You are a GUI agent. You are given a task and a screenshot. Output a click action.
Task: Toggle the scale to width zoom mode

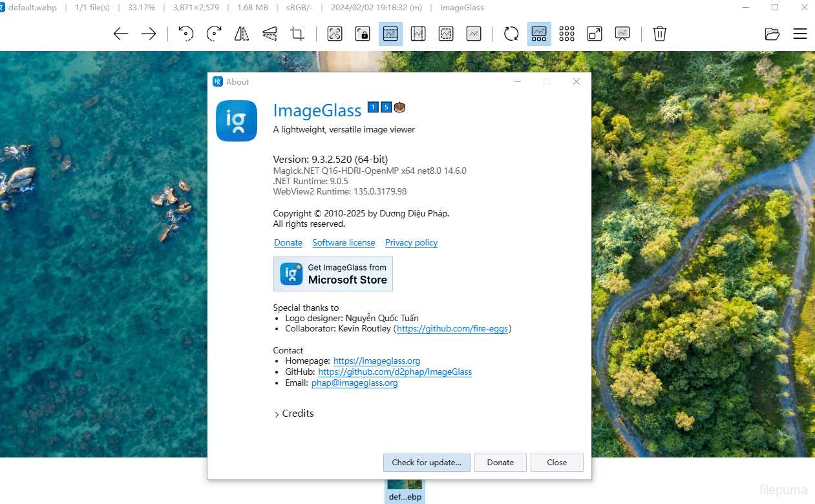(x=390, y=34)
